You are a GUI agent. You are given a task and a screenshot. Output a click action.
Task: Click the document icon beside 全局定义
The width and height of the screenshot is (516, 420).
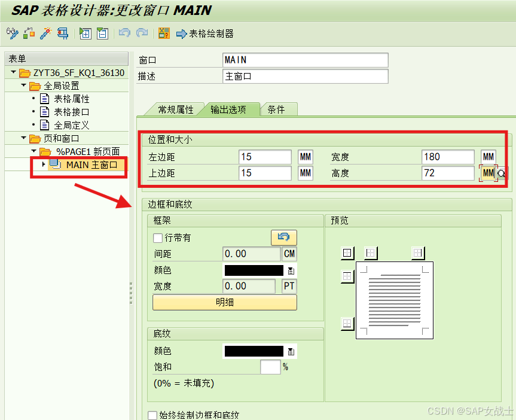point(44,125)
